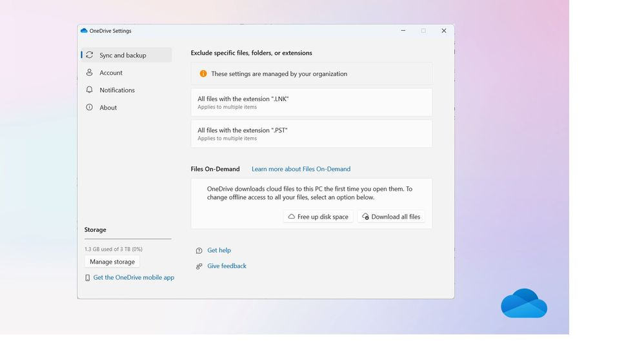Open the Give feedback link
644x361 pixels.
226,266
